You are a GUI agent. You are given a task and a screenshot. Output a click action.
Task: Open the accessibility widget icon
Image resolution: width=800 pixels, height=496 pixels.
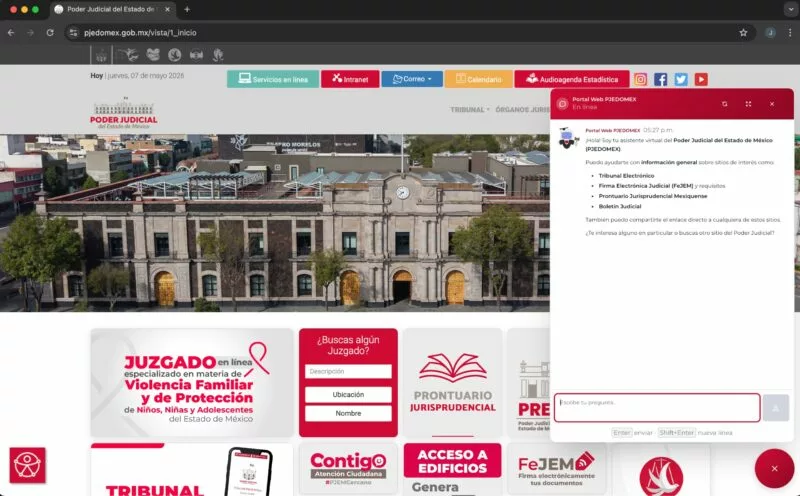point(28,465)
